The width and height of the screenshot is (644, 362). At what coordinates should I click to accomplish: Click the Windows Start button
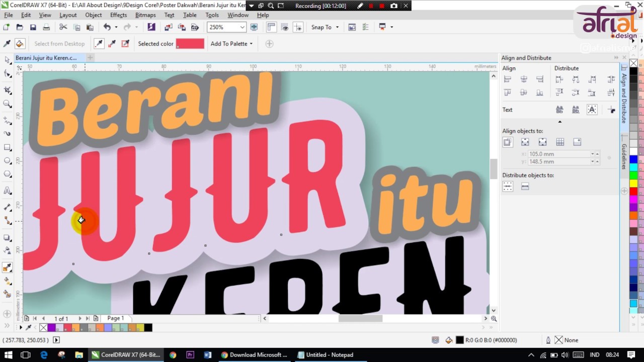pyautogui.click(x=8, y=355)
